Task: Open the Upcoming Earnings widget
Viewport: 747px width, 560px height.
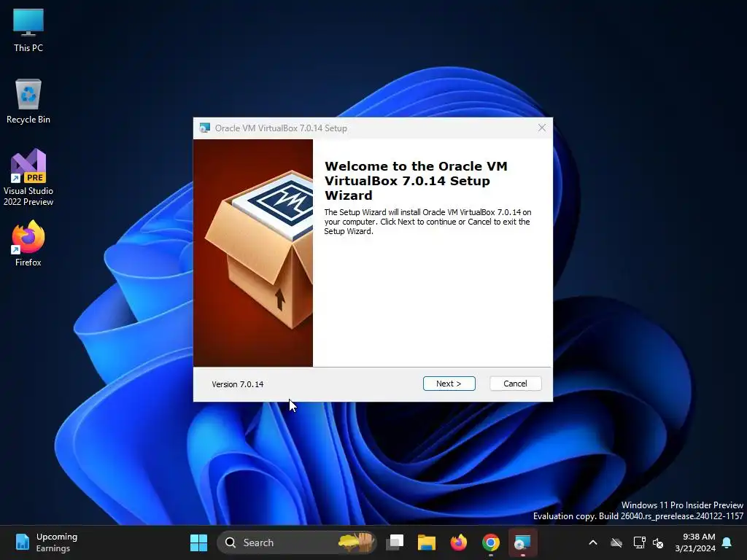Action: tap(46, 542)
